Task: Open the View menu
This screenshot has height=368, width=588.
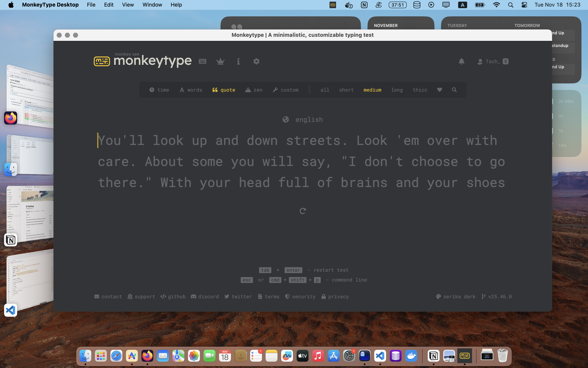Action: coord(128,5)
